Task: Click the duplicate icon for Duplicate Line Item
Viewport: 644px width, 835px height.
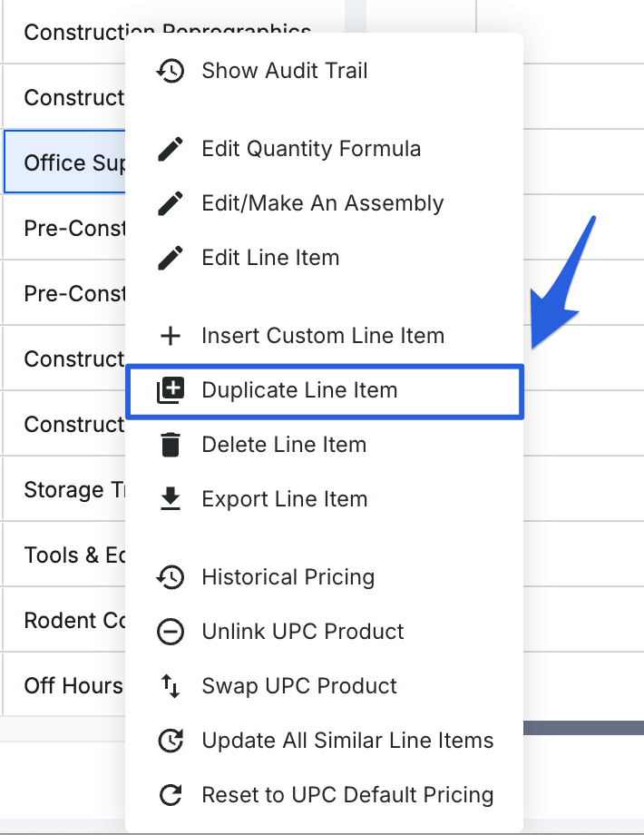Action: [171, 390]
